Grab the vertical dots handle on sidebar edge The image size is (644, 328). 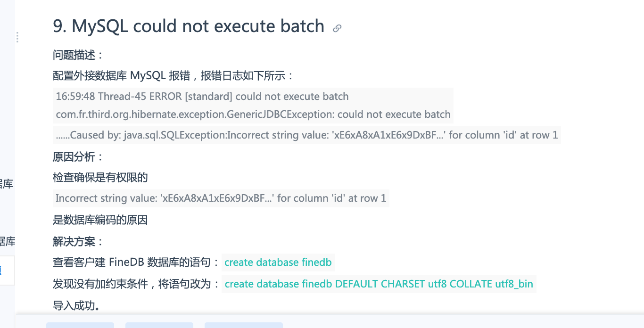pyautogui.click(x=17, y=37)
